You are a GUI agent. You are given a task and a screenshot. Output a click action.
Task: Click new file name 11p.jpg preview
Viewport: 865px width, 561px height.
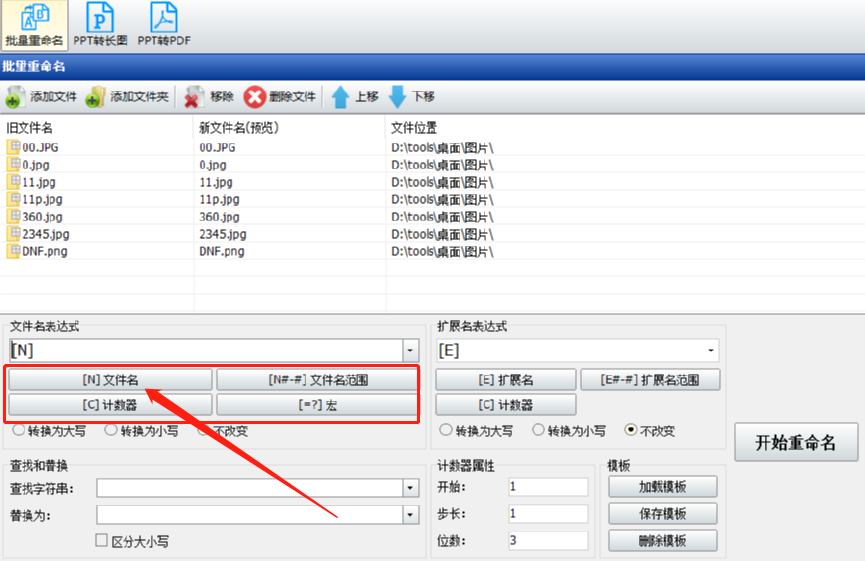click(x=219, y=199)
